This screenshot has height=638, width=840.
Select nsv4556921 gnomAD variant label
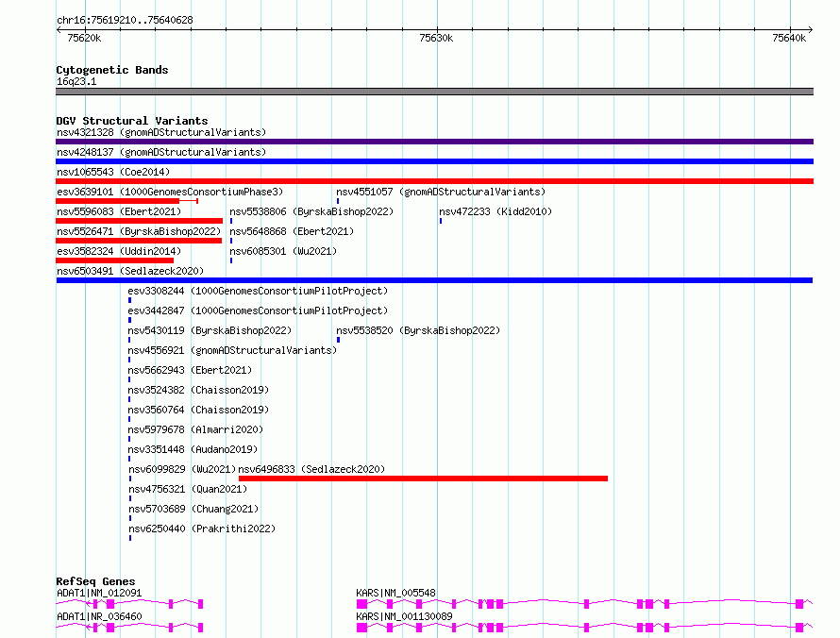(x=232, y=350)
